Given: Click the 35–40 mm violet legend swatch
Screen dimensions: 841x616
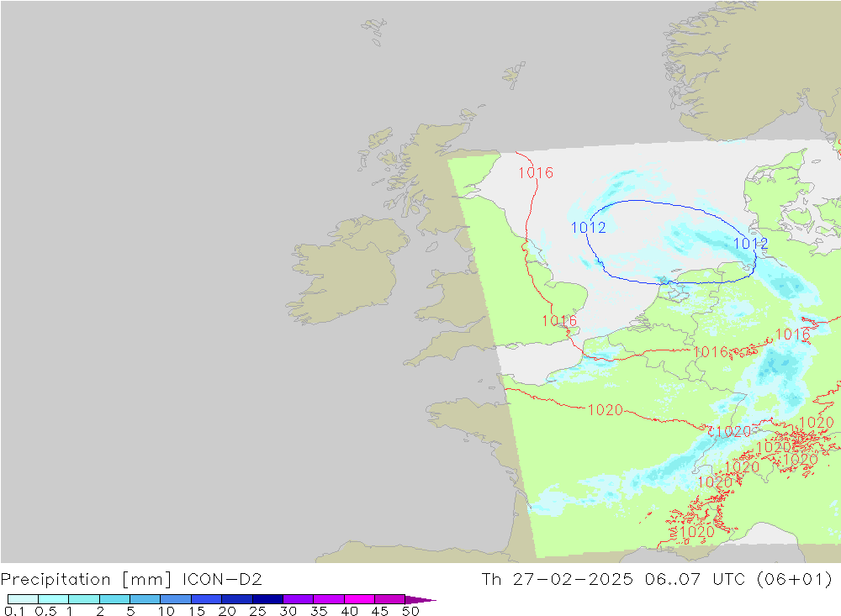Looking at the screenshot, I should click(328, 599).
